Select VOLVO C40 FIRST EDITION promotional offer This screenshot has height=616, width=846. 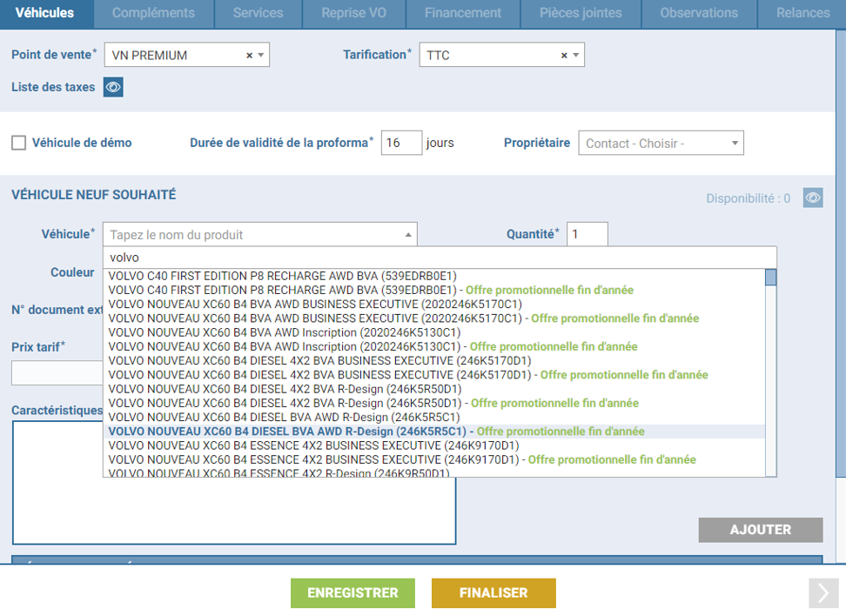point(434,291)
